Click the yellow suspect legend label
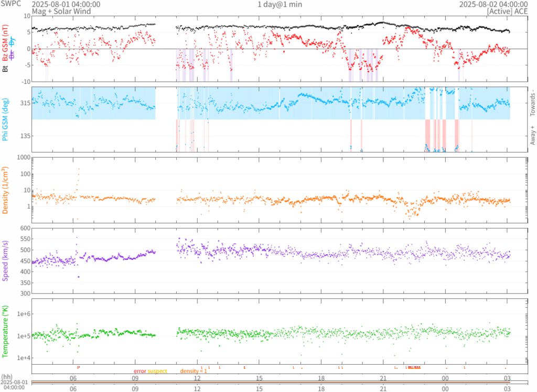Screen dimensions: 537x392 coord(157,371)
